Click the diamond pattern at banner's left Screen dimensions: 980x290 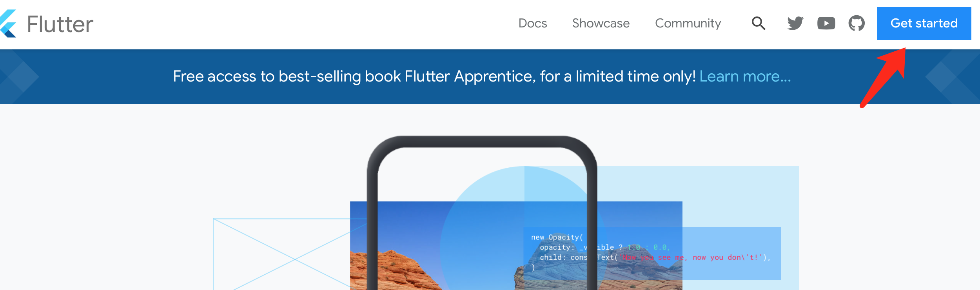[20, 77]
